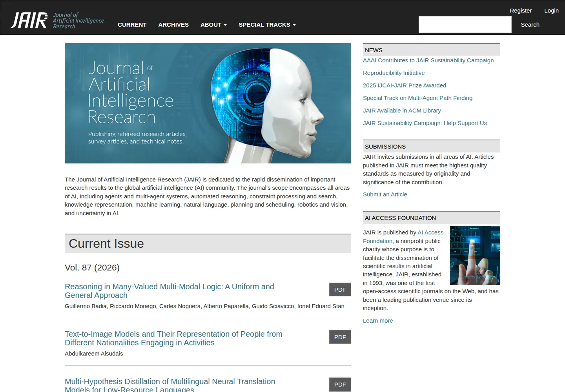
Task: Click the AI ACCESS FOUNDATION sidebar heading
Action: pyautogui.click(x=432, y=218)
